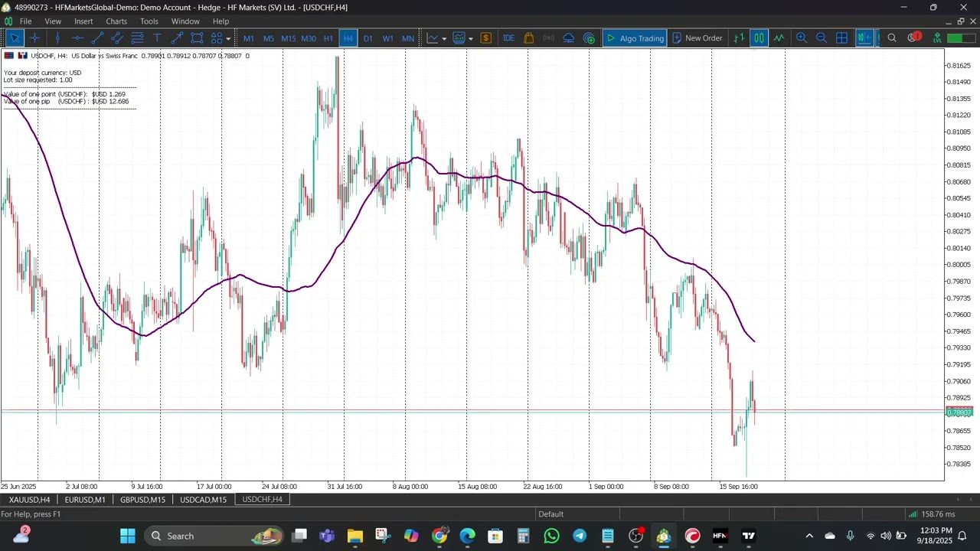Open the dollar symbols icon

click(x=486, y=38)
